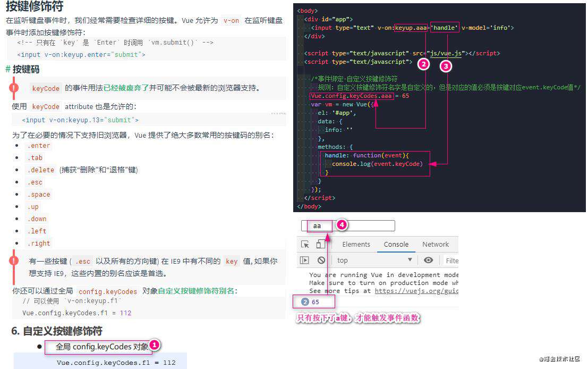588x369 pixels.
Task: Click the live expression eye icon
Action: coord(428,260)
